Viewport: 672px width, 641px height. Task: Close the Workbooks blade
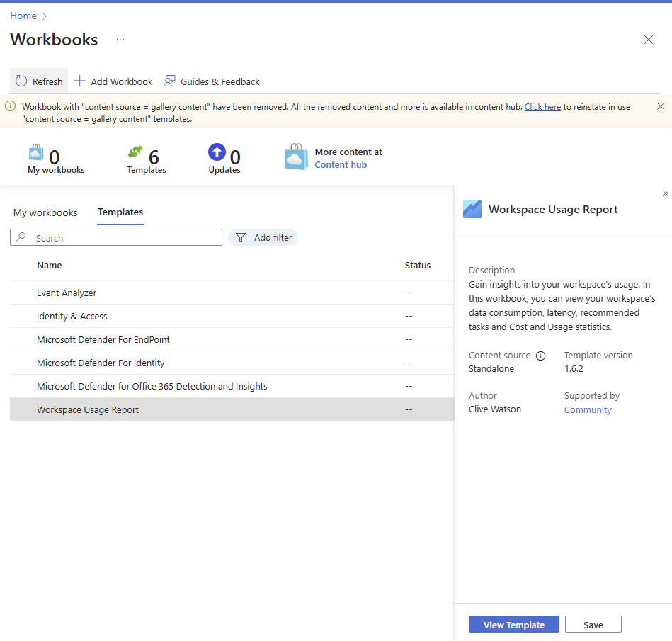[x=649, y=40]
